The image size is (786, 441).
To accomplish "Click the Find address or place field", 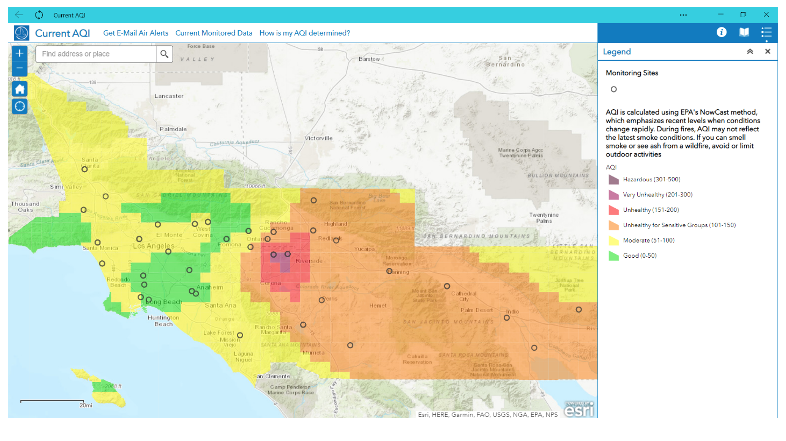I will (x=96, y=53).
